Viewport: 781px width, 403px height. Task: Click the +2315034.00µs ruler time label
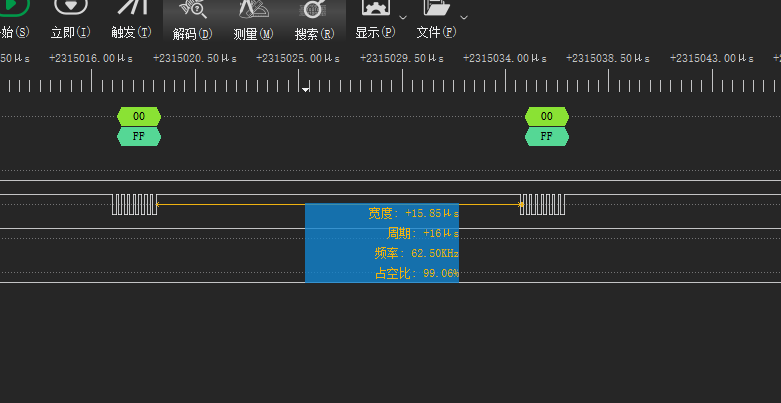[x=504, y=59]
